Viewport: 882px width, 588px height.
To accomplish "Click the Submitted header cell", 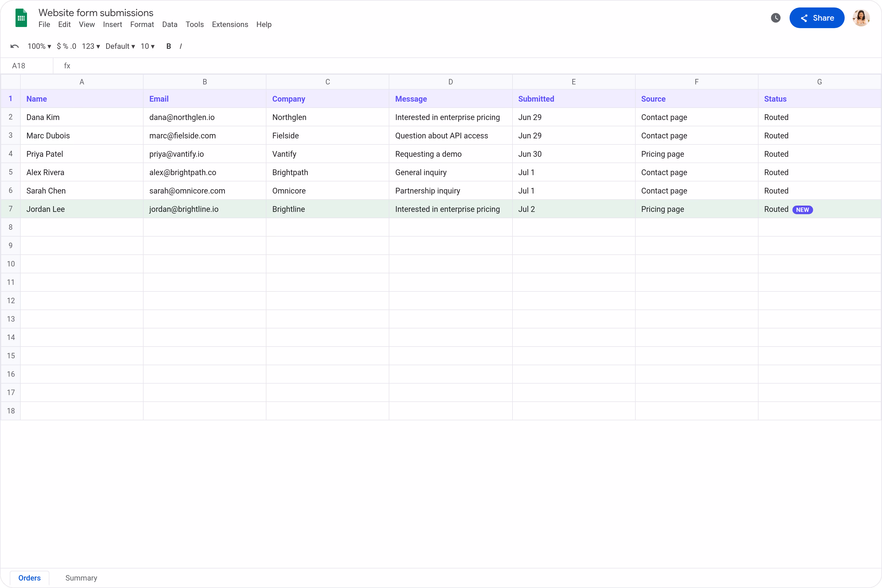I will [x=574, y=99].
